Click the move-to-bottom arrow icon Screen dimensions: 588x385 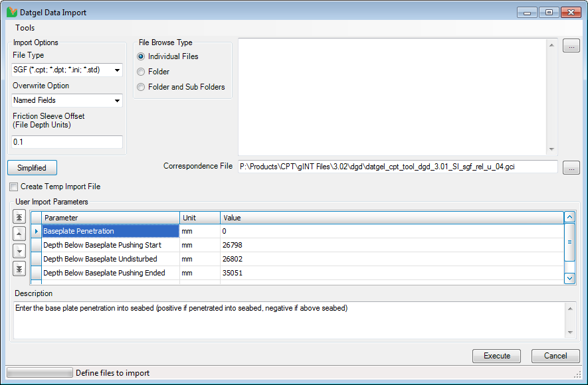pyautogui.click(x=19, y=268)
